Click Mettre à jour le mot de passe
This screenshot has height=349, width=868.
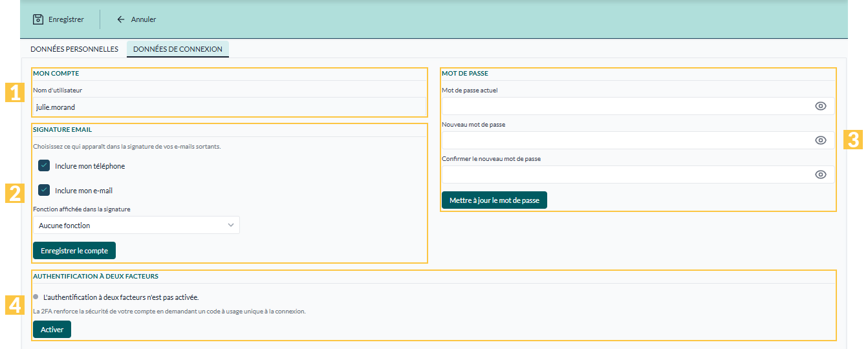point(494,200)
